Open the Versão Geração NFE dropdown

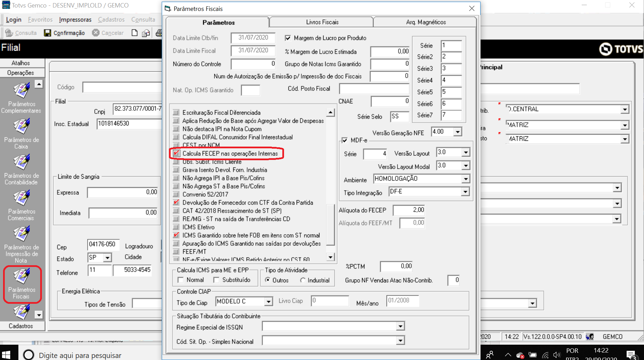(x=458, y=132)
